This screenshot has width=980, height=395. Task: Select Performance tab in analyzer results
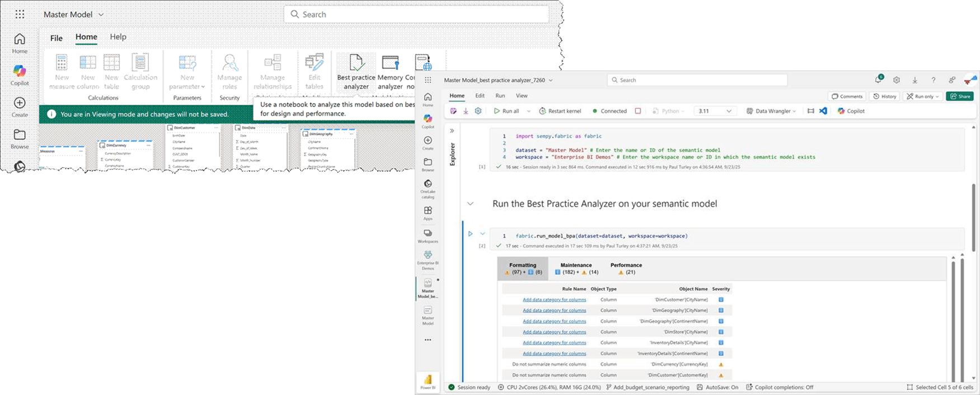(x=626, y=269)
